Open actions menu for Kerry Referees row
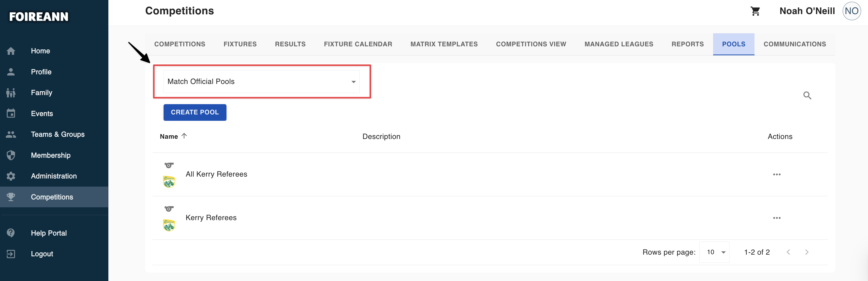 (x=777, y=218)
